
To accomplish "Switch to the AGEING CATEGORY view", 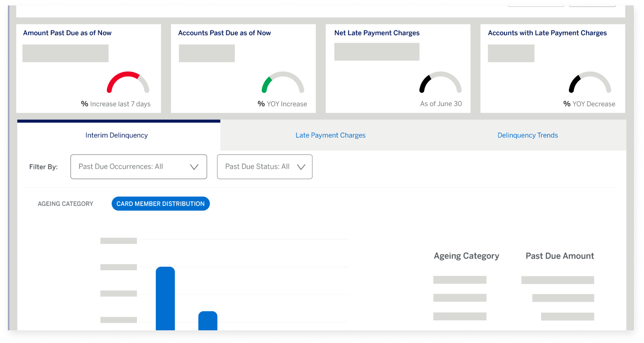I will pyautogui.click(x=65, y=203).
